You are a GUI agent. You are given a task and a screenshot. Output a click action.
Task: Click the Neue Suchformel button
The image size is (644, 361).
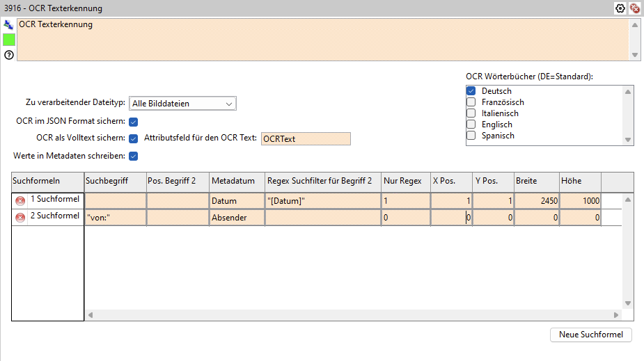591,335
